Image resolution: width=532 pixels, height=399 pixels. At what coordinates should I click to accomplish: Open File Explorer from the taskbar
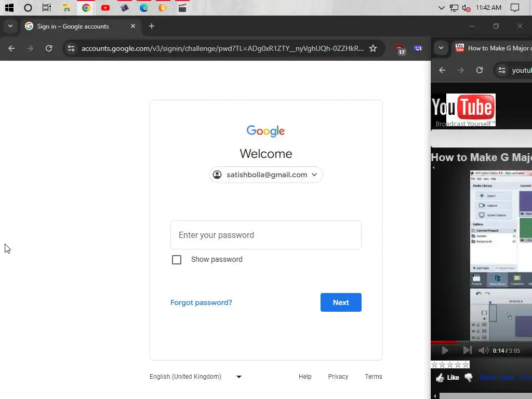click(x=66, y=7)
